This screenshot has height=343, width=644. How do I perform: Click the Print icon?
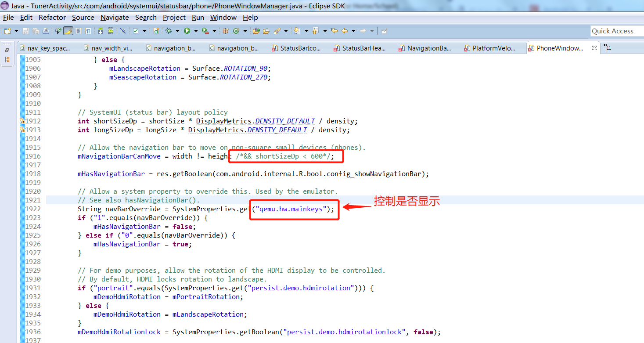click(47, 31)
